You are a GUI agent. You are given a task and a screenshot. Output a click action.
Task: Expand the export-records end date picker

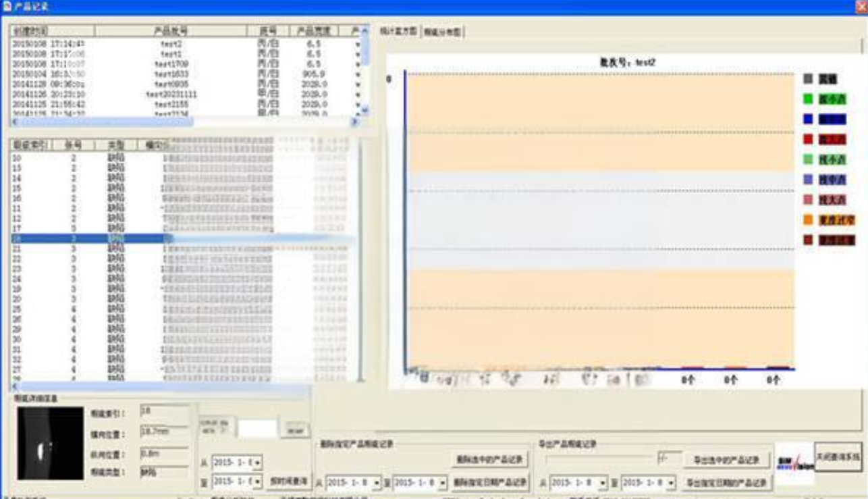click(x=671, y=483)
